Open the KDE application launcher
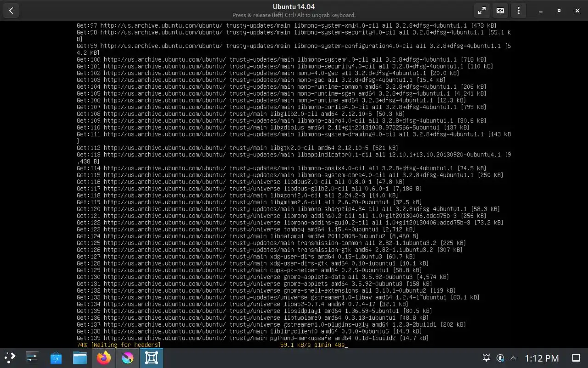The image size is (588, 368). pos(10,358)
